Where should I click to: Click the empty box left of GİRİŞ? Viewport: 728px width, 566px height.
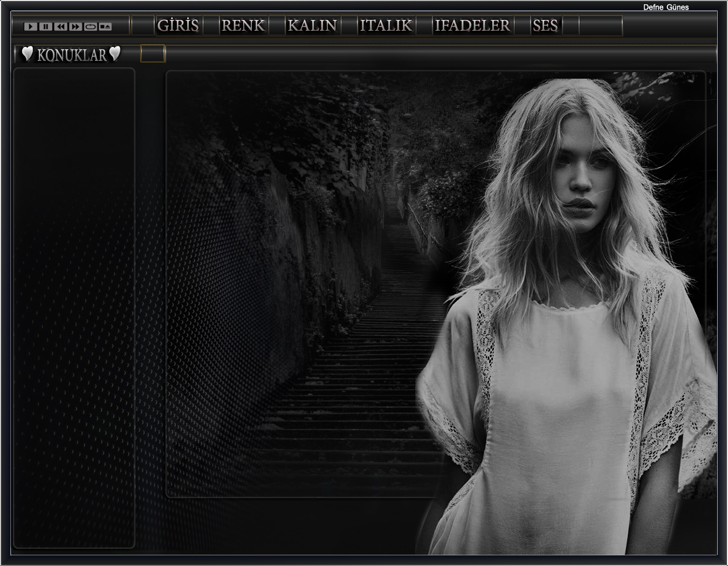(143, 26)
